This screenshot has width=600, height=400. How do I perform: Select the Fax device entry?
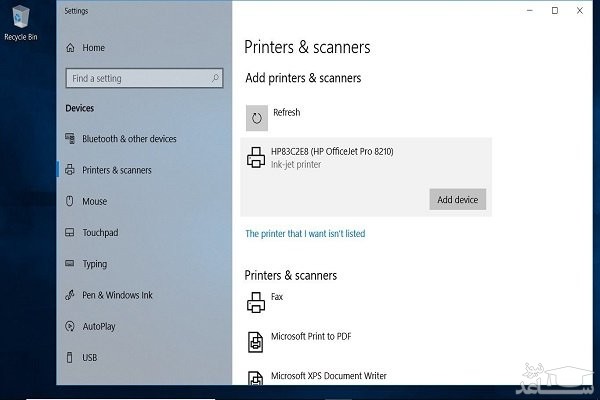[277, 297]
